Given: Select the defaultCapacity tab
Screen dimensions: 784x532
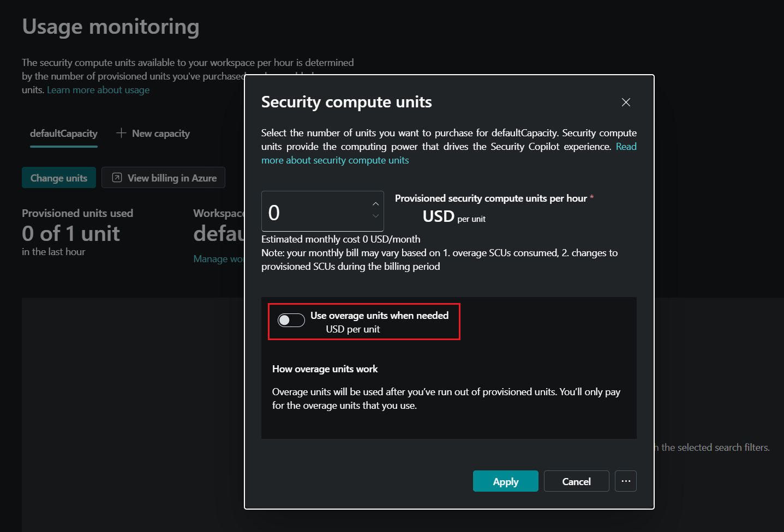Looking at the screenshot, I should click(x=63, y=132).
